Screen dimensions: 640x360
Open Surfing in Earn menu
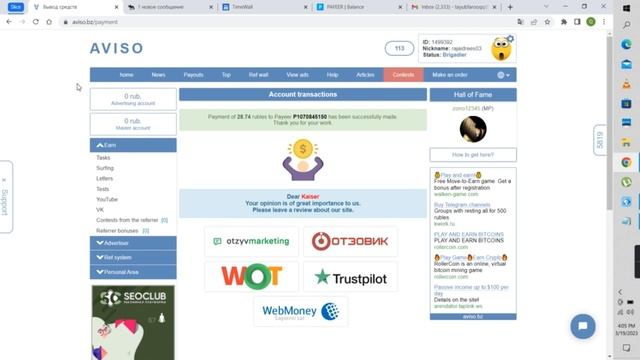pyautogui.click(x=105, y=168)
